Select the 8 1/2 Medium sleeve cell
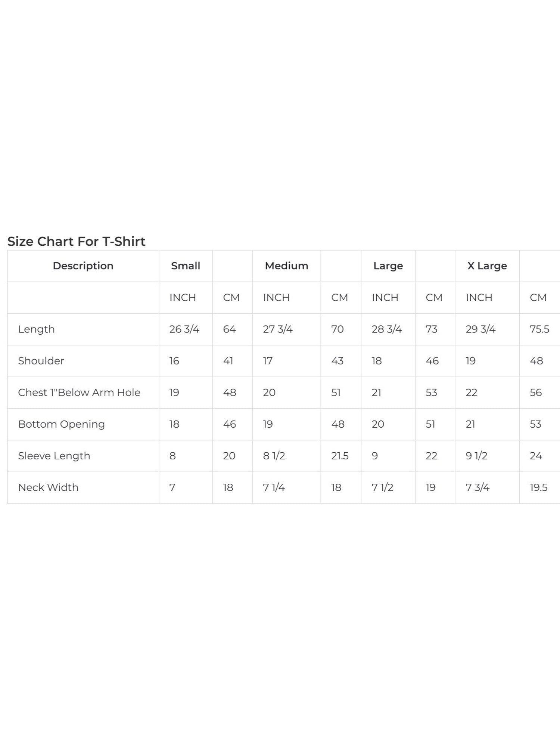The image size is (560, 747). [x=274, y=456]
